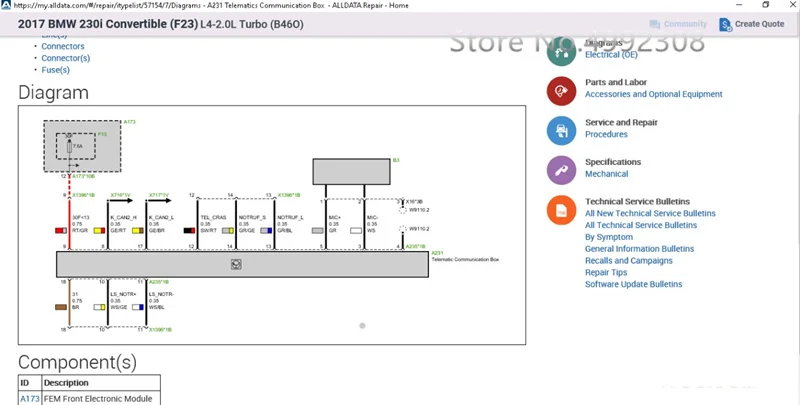Open General Information Bulletins link
The width and height of the screenshot is (800, 405).
(x=639, y=248)
